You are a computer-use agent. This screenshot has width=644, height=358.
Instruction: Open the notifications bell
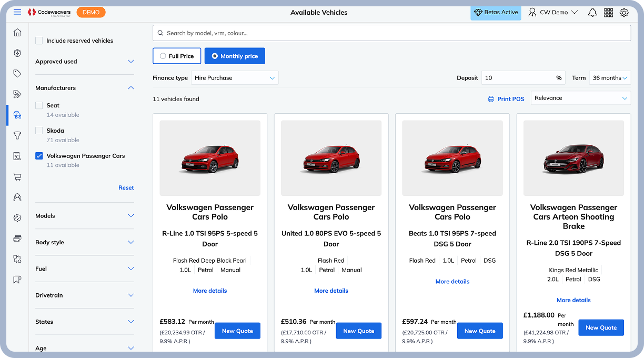point(592,12)
